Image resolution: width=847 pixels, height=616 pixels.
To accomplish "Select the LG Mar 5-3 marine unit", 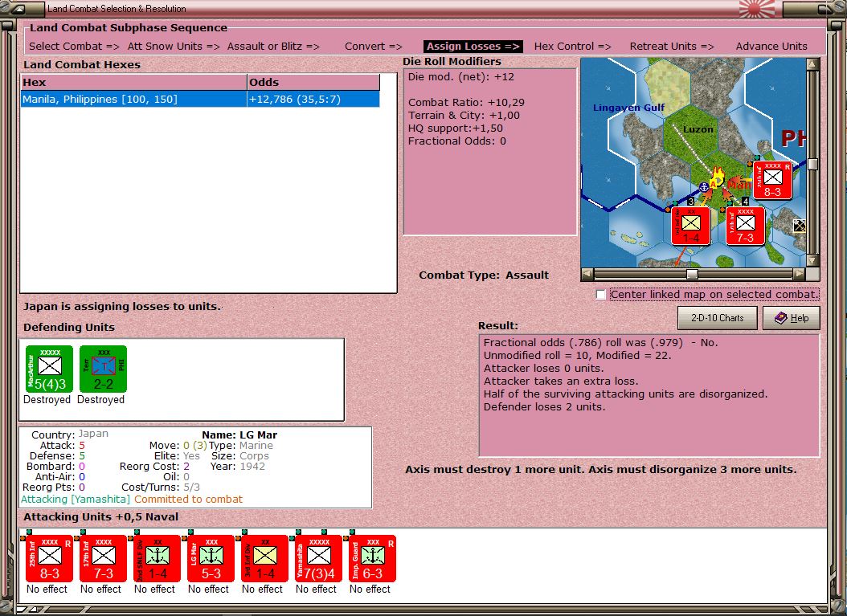I will (x=211, y=558).
